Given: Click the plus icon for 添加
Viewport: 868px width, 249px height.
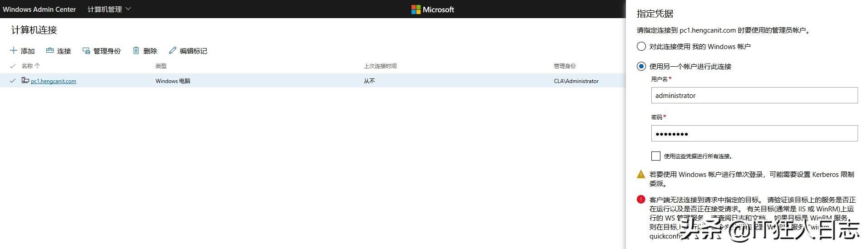Looking at the screenshot, I should coord(14,50).
